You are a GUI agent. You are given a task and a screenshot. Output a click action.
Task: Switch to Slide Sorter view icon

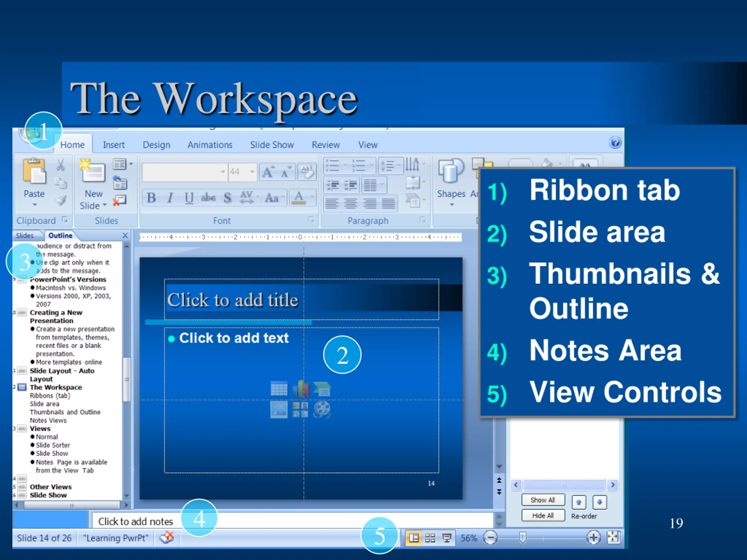pos(430,538)
